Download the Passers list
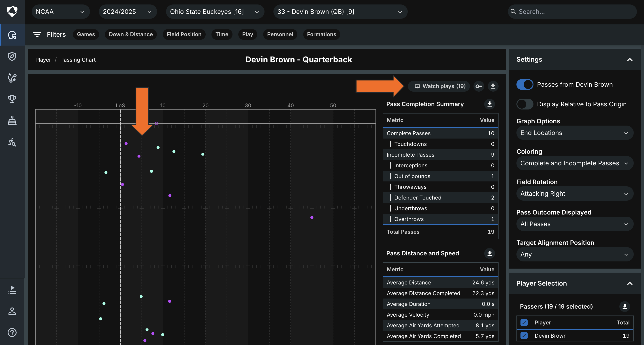644x345 pixels. 625,306
